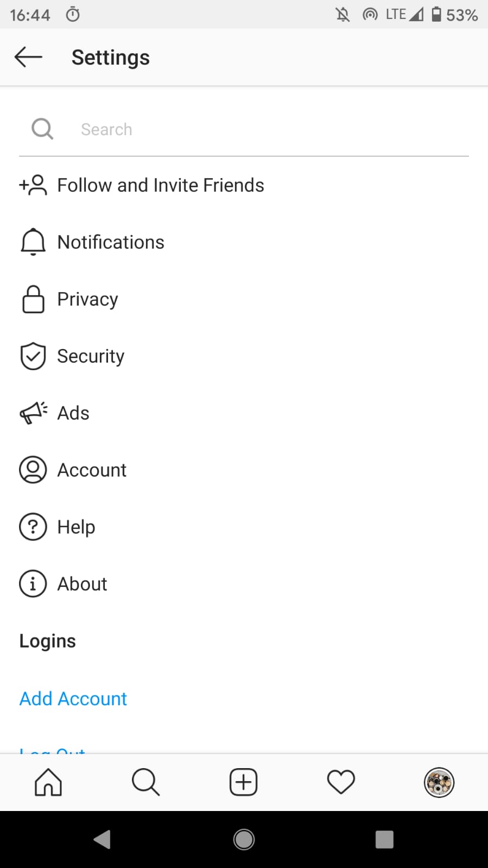The image size is (488, 868).
Task: Tap the Help question mark icon
Action: 33,527
